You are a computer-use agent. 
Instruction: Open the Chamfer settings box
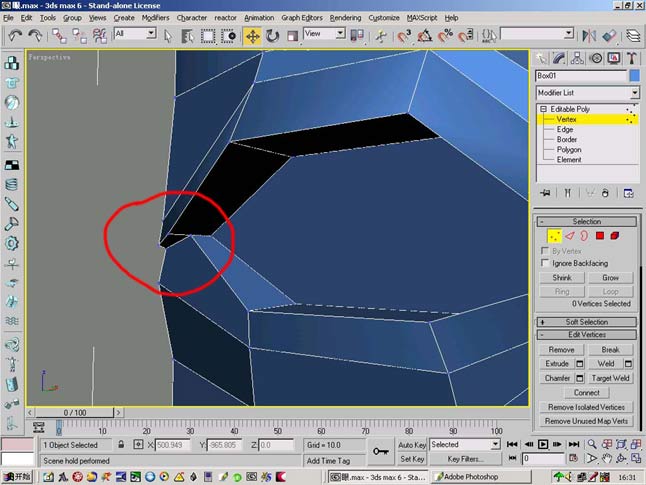(x=579, y=378)
